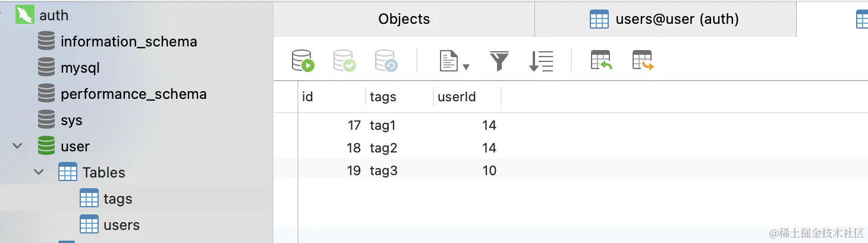The image size is (868, 243).
Task: Click the Begin Transaction toolbar icon
Action: [303, 61]
